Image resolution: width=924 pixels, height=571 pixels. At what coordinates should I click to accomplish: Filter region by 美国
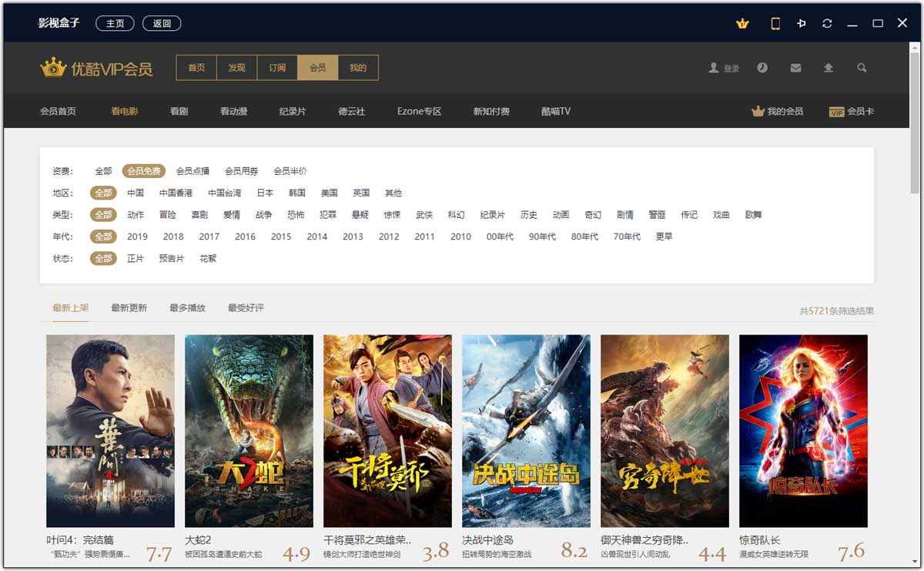[x=330, y=193]
